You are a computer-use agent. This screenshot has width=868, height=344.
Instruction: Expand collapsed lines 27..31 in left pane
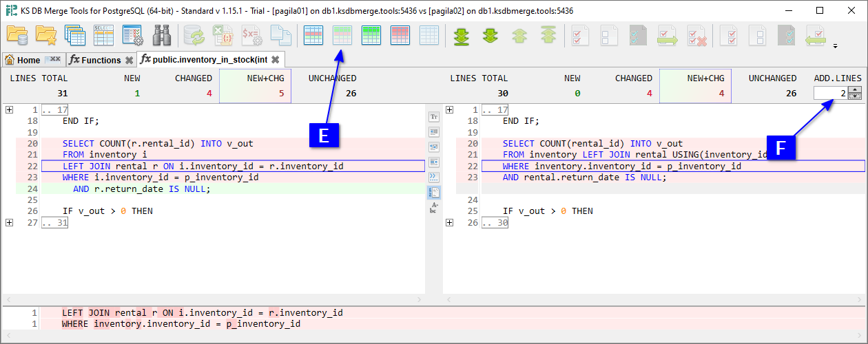(x=9, y=222)
